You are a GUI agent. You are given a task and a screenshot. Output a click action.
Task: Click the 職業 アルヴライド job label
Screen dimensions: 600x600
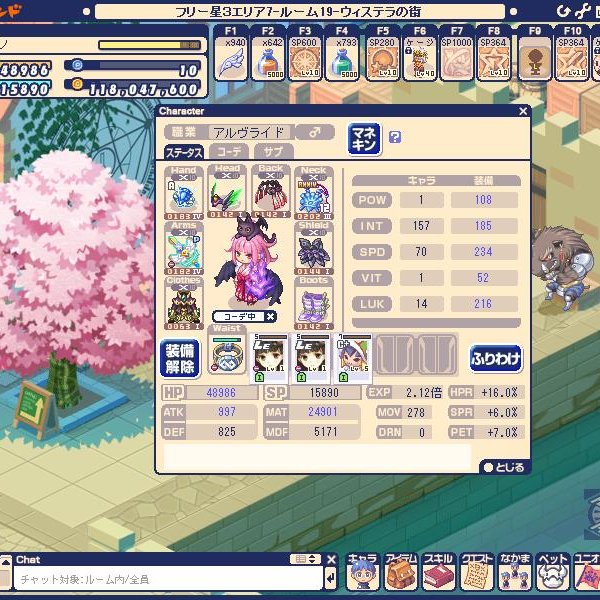[x=229, y=132]
